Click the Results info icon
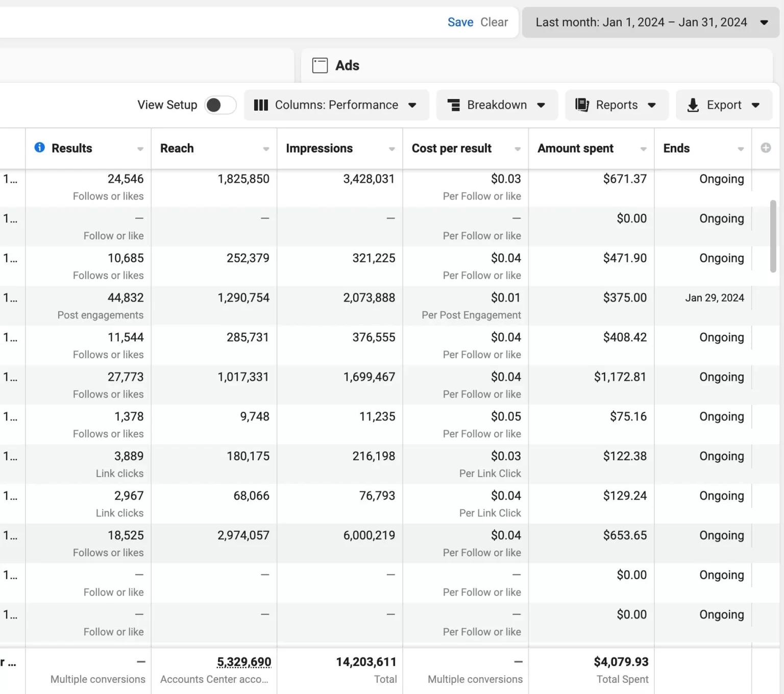784x694 pixels. [x=39, y=147]
